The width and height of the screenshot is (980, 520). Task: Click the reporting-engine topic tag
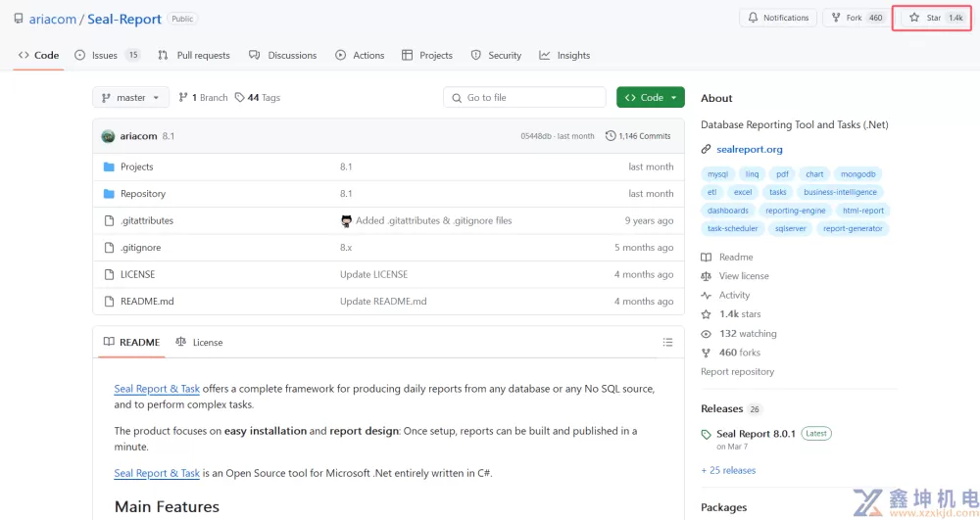coord(796,211)
